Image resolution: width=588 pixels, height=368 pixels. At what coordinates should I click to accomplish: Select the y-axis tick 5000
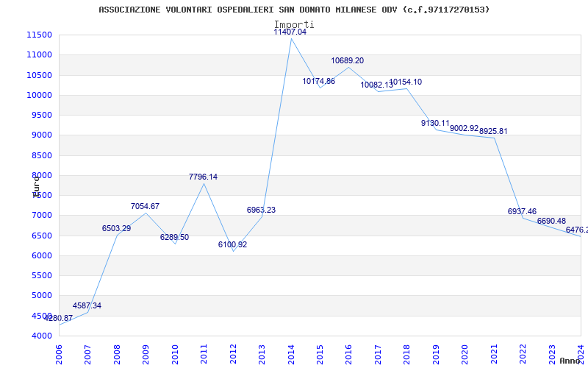click(x=41, y=296)
